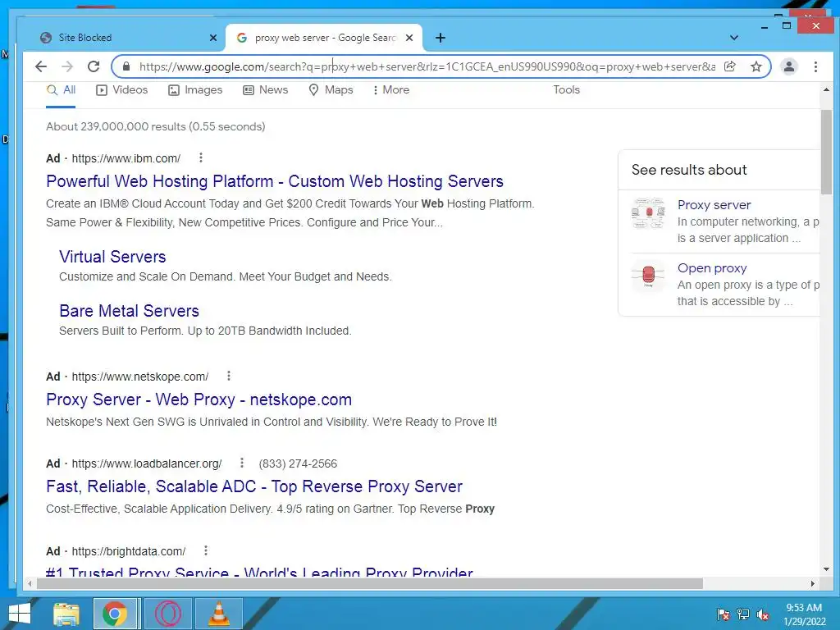Image resolution: width=840 pixels, height=630 pixels.
Task: Switch to News results
Action: coord(266,90)
